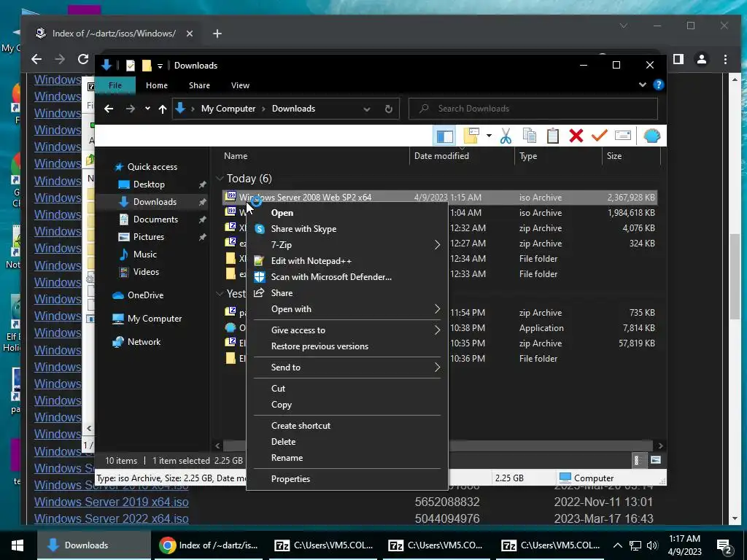The width and height of the screenshot is (747, 560).
Task: Choose Delete in context menu
Action: click(x=347, y=442)
